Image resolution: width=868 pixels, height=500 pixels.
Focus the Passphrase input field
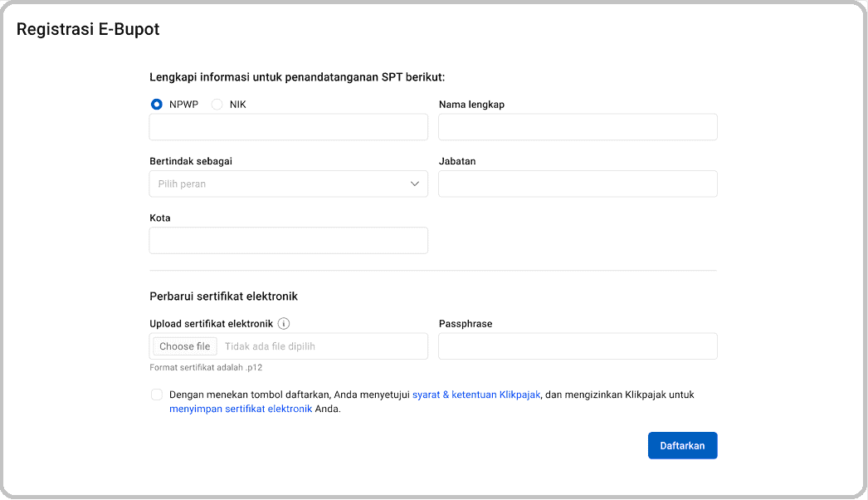(x=578, y=346)
